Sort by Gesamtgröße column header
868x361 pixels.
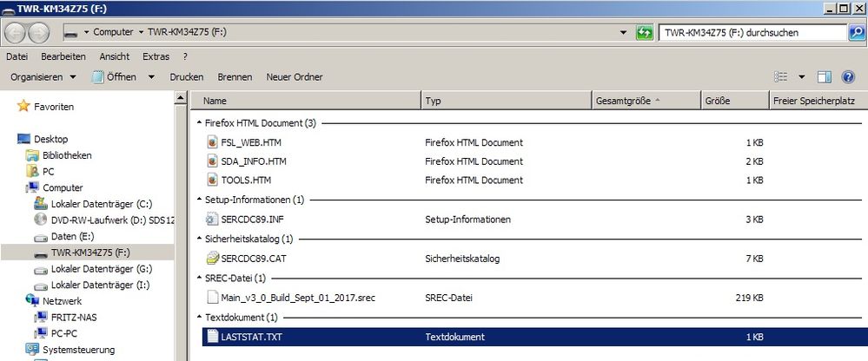point(646,101)
